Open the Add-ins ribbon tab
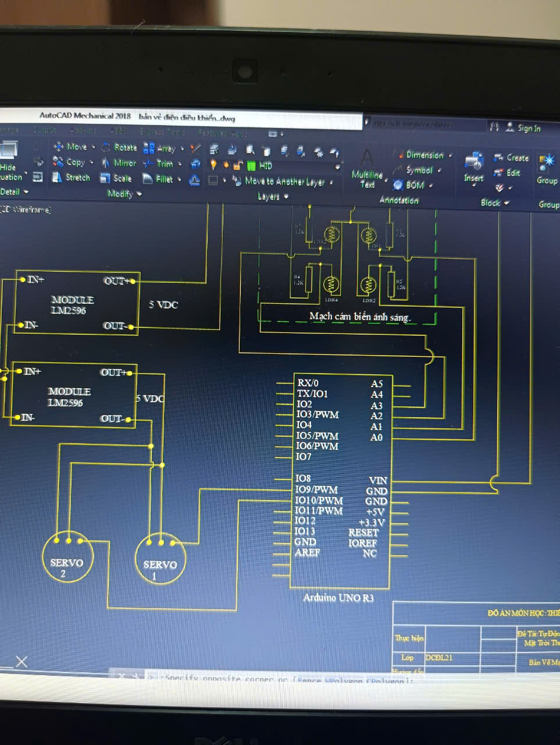The width and height of the screenshot is (560, 745). coord(83,130)
